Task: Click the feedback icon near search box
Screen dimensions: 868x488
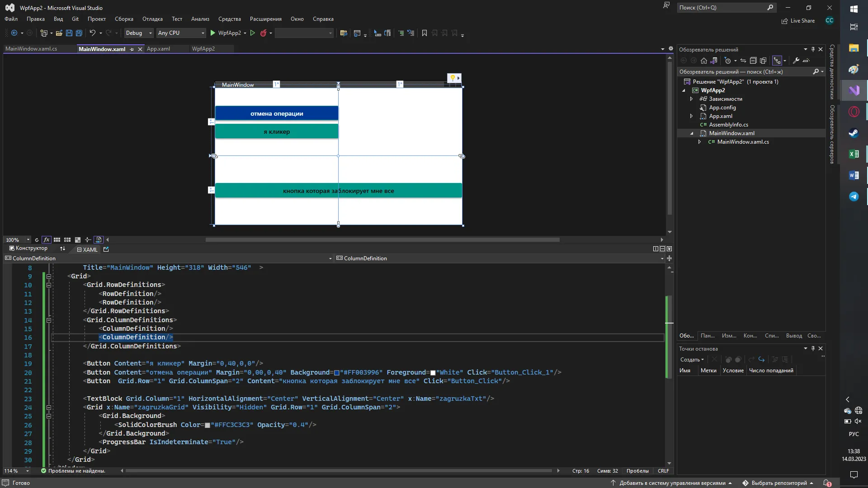Action: point(666,6)
